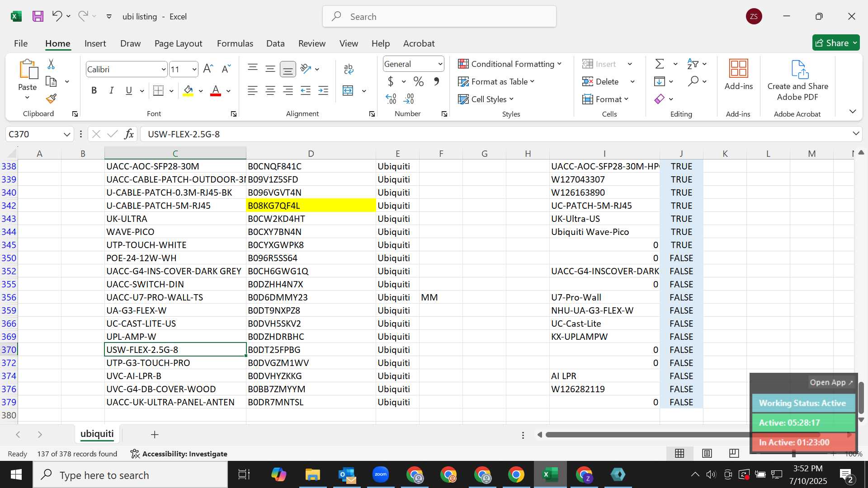
Task: Click the Increase Indent icon
Action: click(x=323, y=91)
